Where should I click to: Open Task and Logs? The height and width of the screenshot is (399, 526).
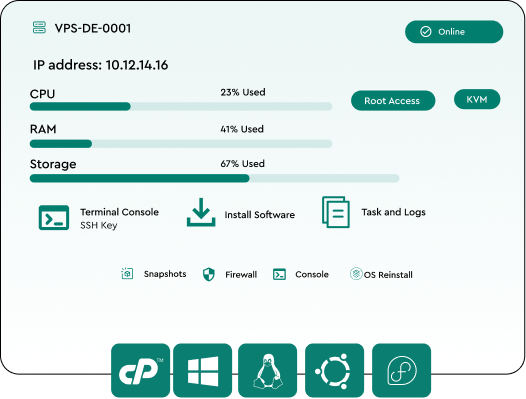point(393,212)
